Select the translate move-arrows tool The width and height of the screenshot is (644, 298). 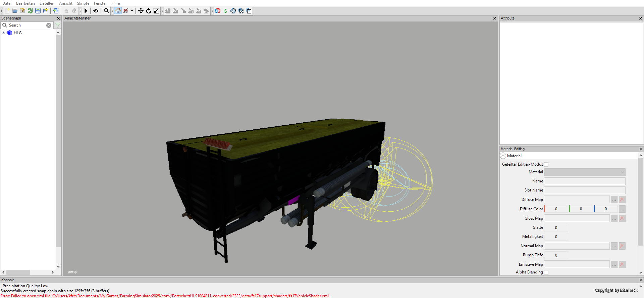(x=141, y=11)
